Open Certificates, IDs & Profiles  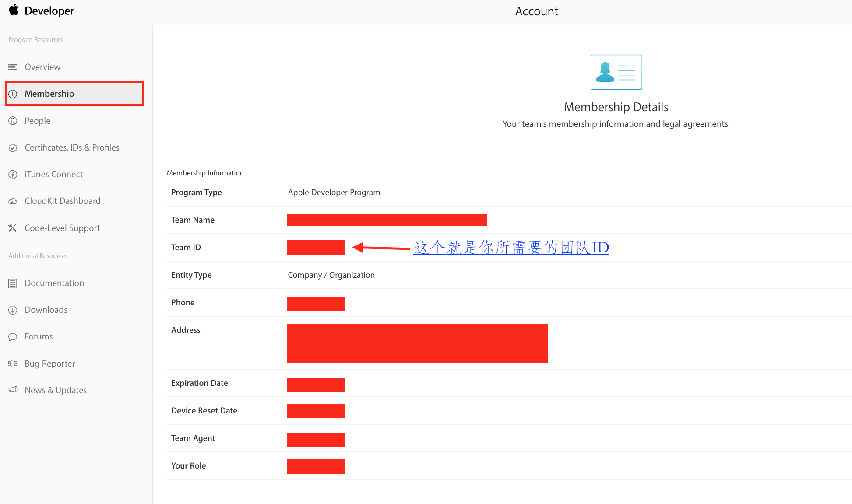point(72,147)
